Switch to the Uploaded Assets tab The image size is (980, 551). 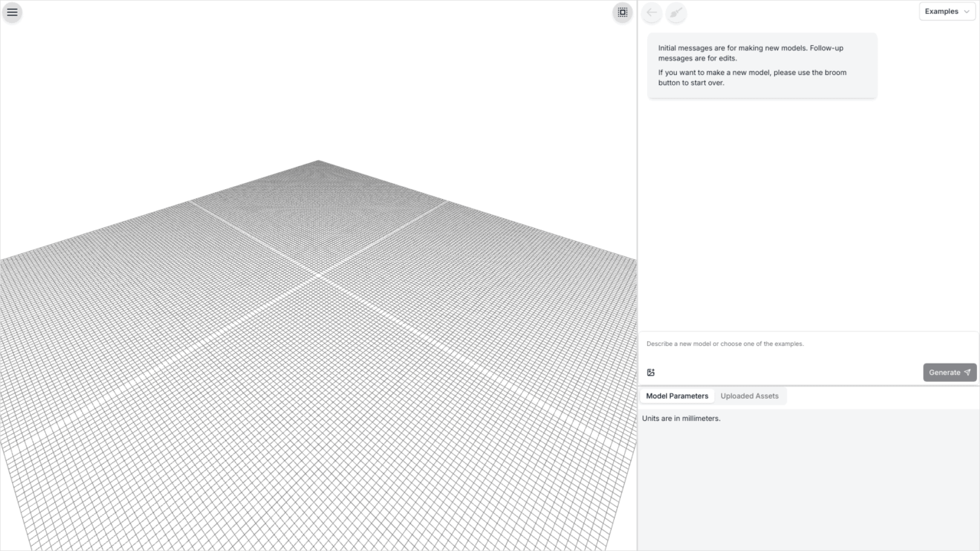tap(750, 396)
